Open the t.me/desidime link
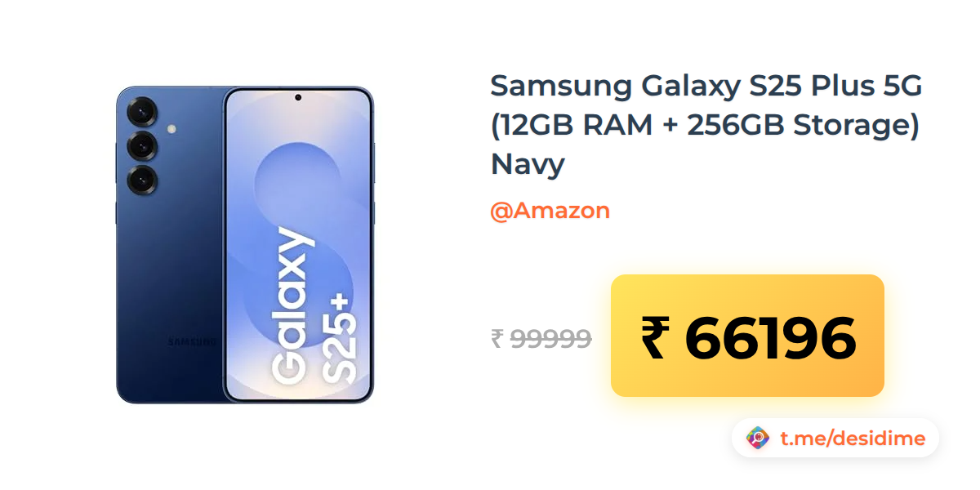Image resolution: width=980 pixels, height=490 pixels. [853, 439]
